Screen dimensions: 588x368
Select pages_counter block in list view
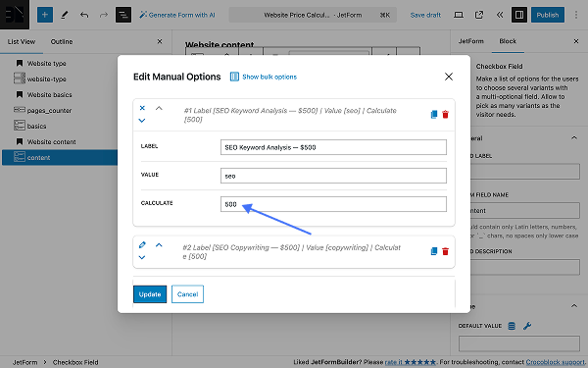(x=49, y=110)
